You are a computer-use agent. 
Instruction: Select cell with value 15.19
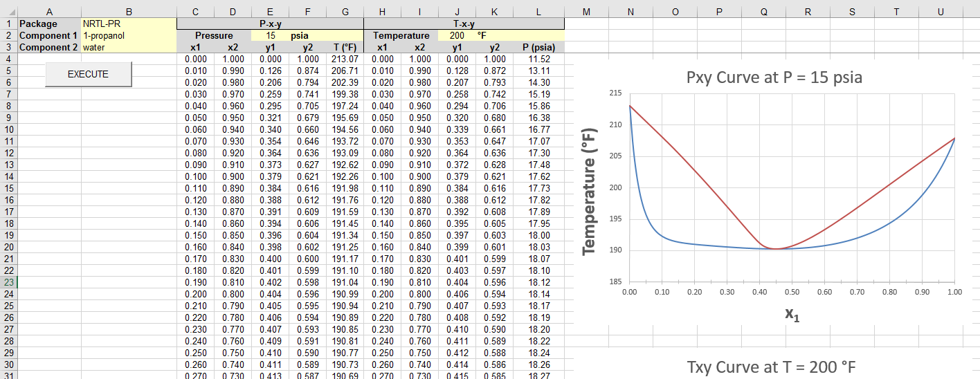click(x=539, y=94)
